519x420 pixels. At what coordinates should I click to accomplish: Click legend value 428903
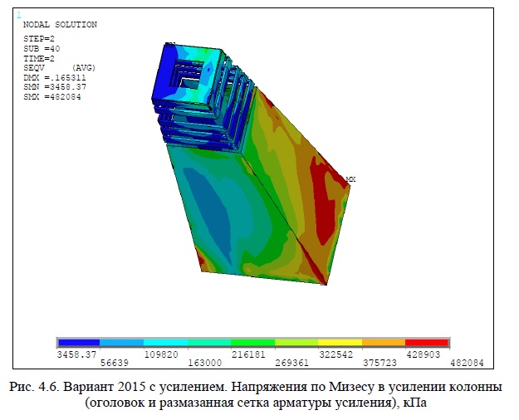(424, 354)
